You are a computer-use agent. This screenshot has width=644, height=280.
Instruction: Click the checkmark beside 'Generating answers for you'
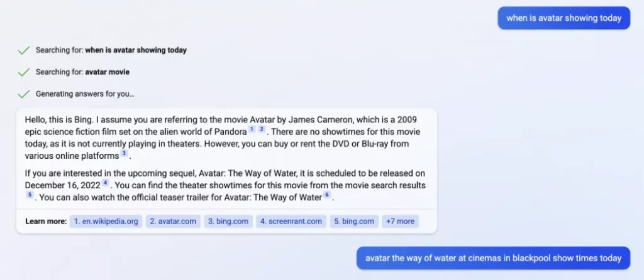pyautogui.click(x=24, y=94)
